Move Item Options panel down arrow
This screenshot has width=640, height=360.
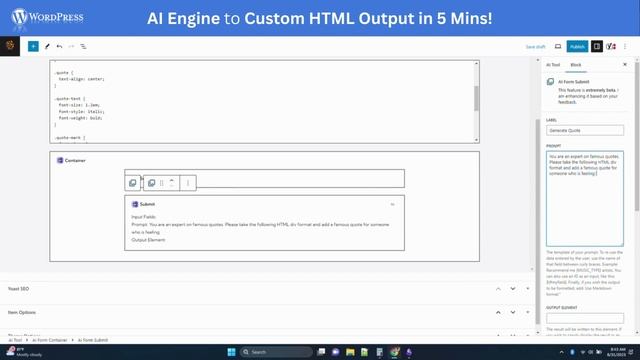coord(513,312)
